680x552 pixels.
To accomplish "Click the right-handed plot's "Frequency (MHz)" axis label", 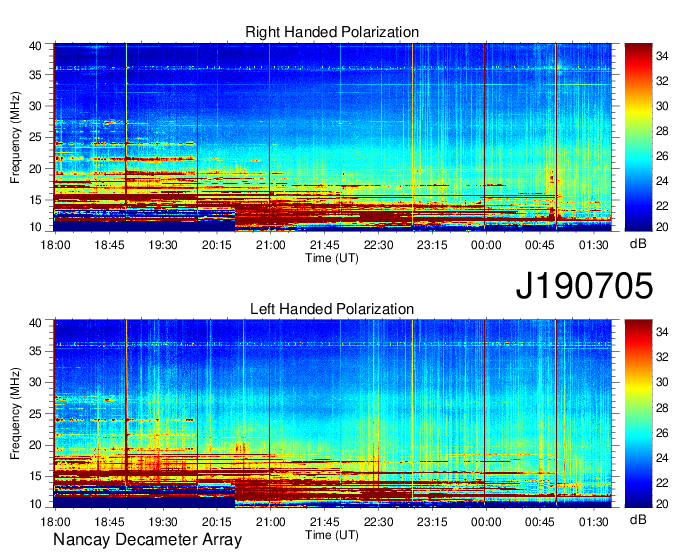I will [x=15, y=137].
